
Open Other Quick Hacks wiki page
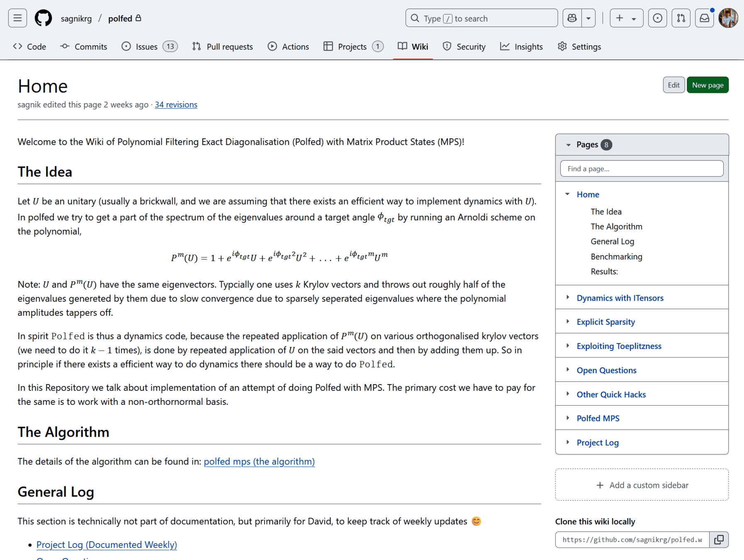click(611, 394)
